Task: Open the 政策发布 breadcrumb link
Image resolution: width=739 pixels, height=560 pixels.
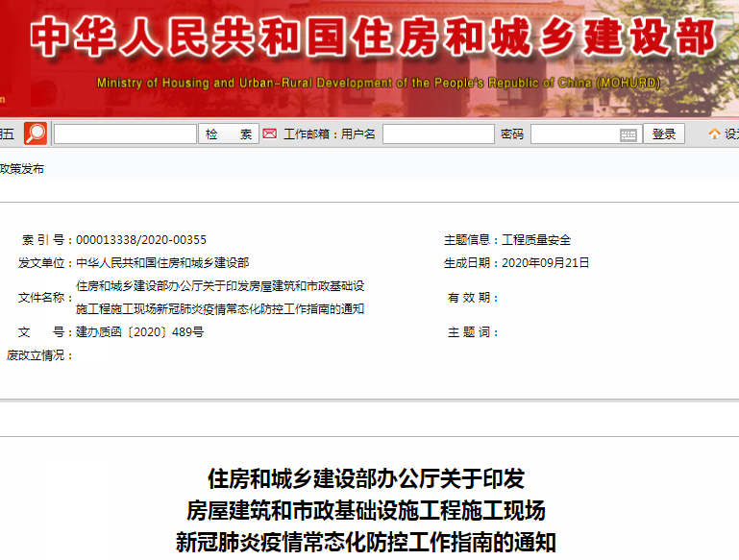Action: (22, 169)
